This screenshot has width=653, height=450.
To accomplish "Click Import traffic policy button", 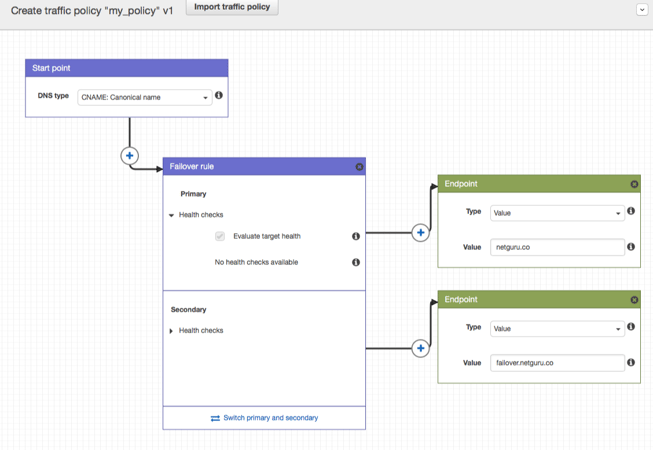I will pyautogui.click(x=232, y=7).
